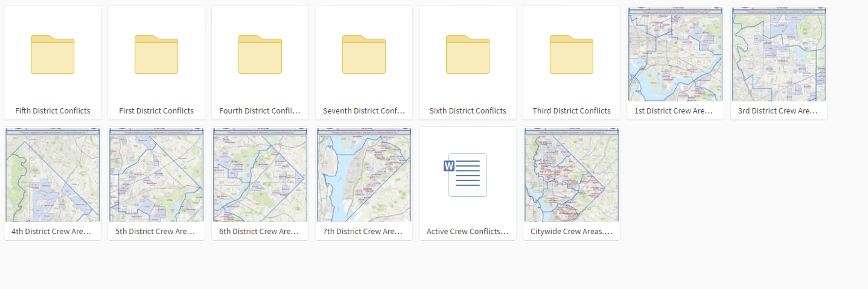Open the Citywide Crew Areas map thumbnail
The image size is (868, 289).
pyautogui.click(x=572, y=175)
